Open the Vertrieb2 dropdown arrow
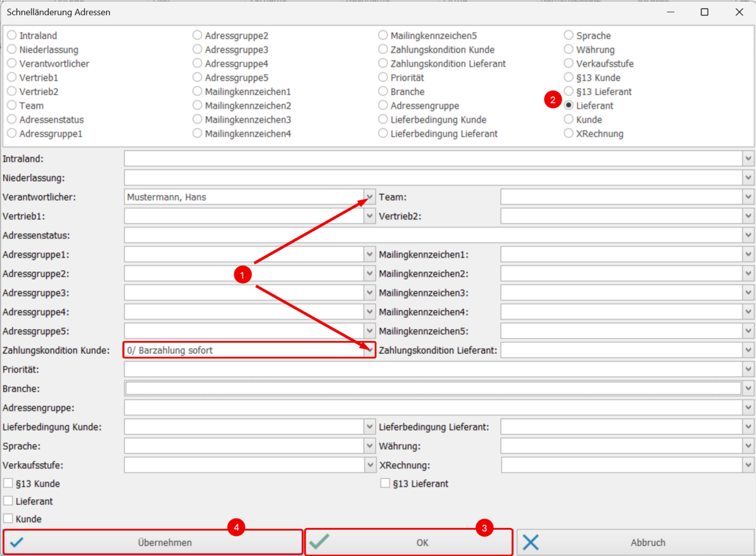756x556 pixels. (748, 216)
